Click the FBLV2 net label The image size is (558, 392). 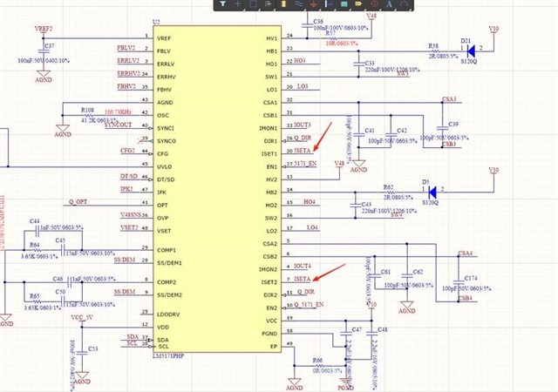(x=126, y=48)
